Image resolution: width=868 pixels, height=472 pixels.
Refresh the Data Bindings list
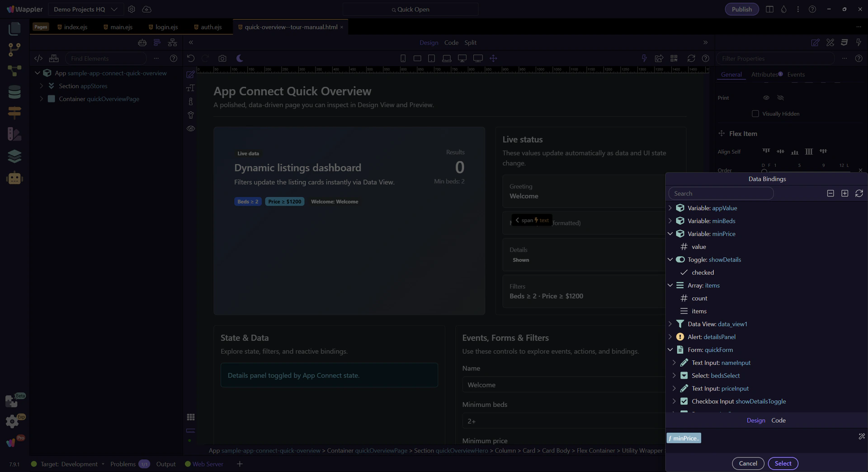pos(859,194)
